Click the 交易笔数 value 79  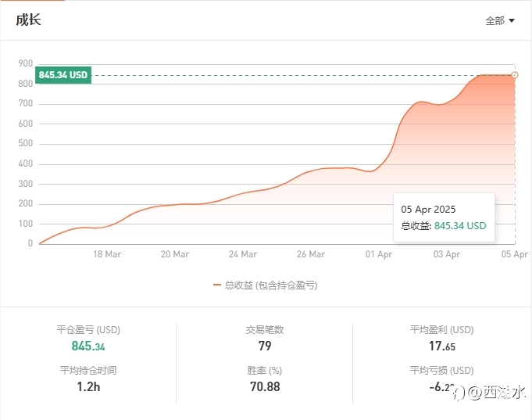coord(265,346)
